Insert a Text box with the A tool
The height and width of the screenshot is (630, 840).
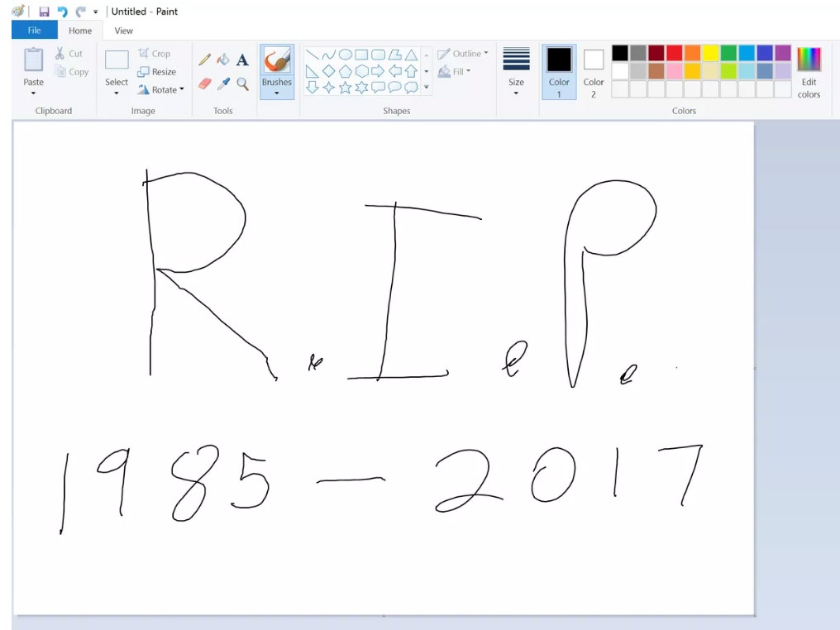(242, 60)
